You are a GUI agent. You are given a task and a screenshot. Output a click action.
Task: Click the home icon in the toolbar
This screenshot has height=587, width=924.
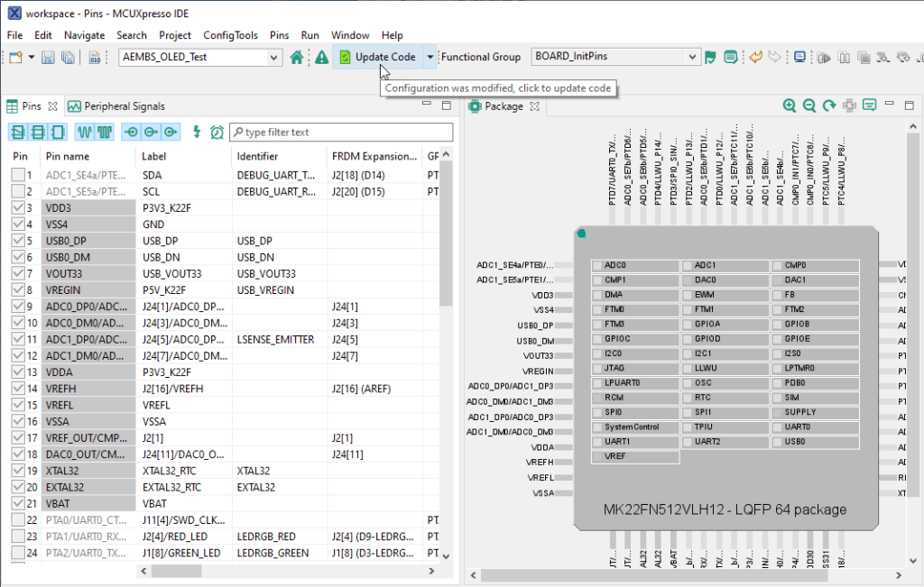click(297, 57)
